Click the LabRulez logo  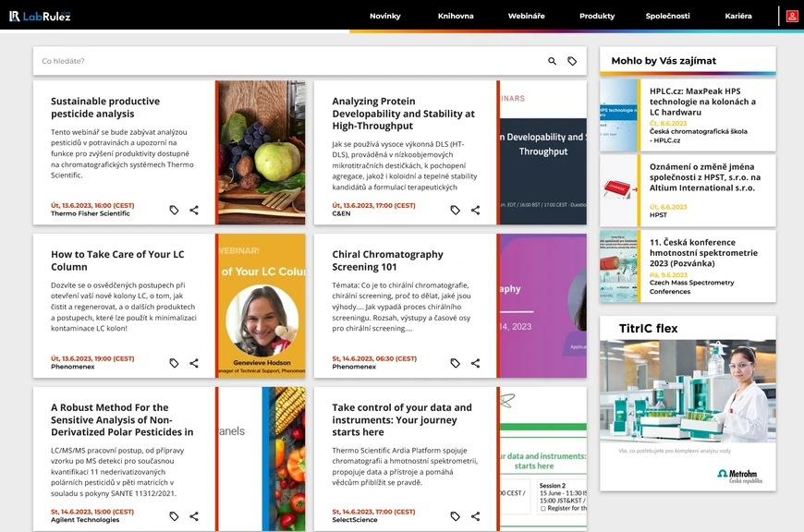pyautogui.click(x=40, y=17)
